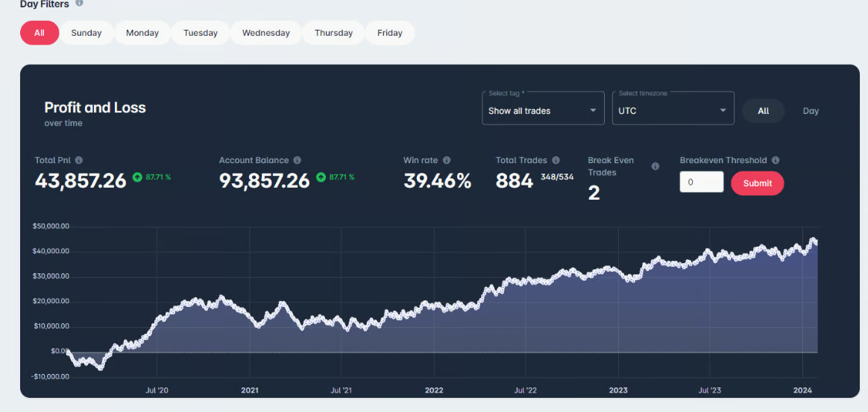Image resolution: width=868 pixels, height=412 pixels.
Task: Select the All day filter
Action: click(x=40, y=33)
